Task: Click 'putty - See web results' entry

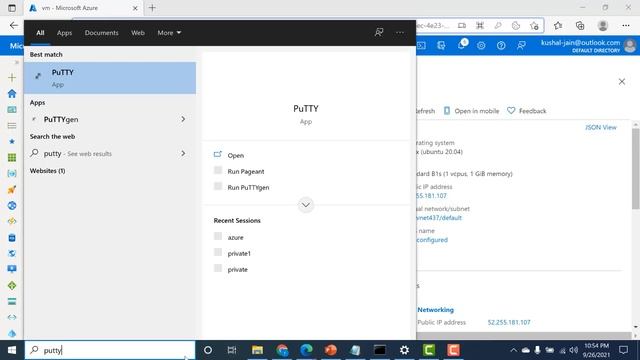Action: pyautogui.click(x=78, y=153)
